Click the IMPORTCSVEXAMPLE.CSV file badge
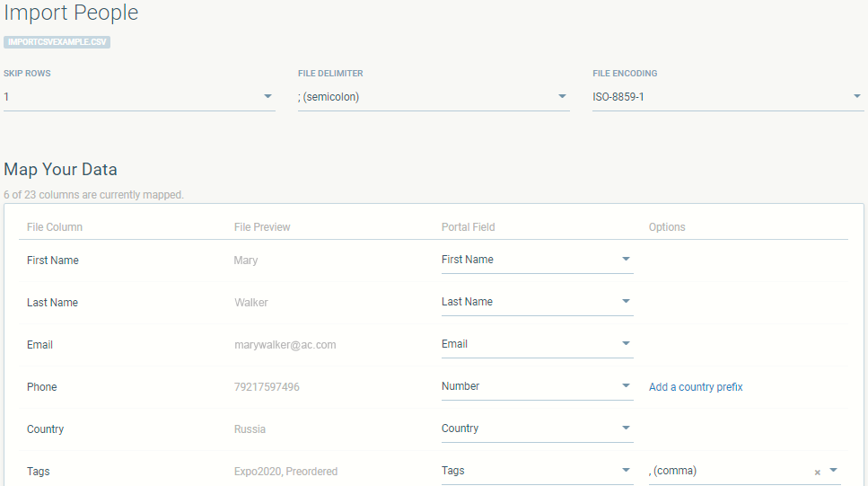868x486 pixels. pyautogui.click(x=57, y=42)
